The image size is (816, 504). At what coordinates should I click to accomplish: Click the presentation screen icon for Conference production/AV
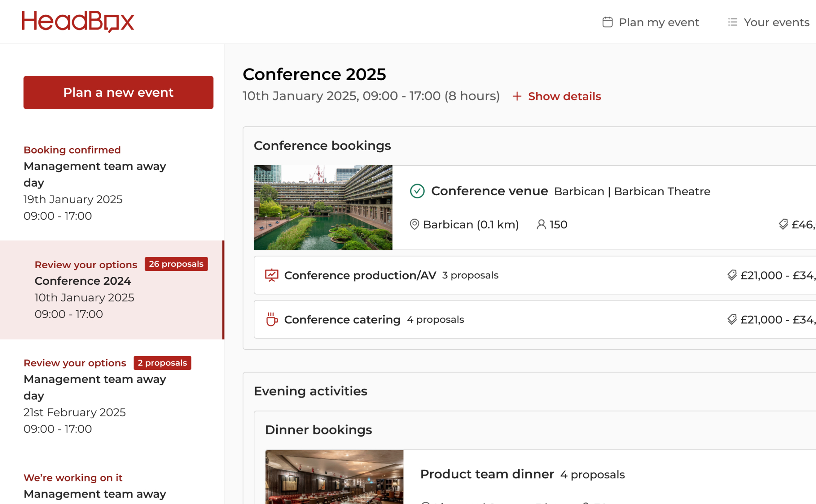[x=272, y=275]
